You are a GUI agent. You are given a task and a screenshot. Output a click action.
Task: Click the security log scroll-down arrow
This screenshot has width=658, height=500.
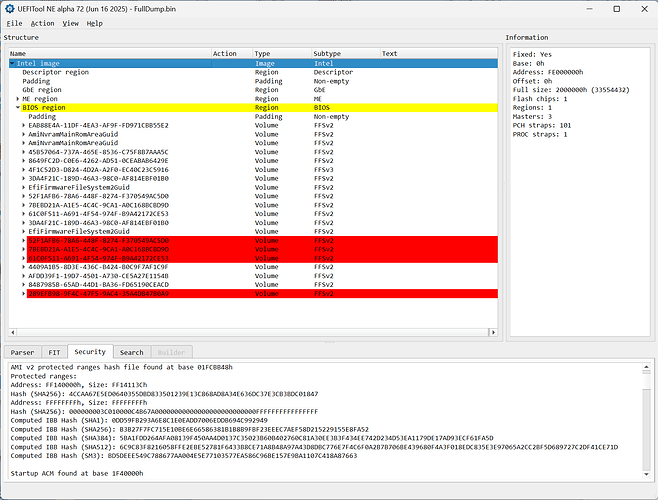pyautogui.click(x=647, y=474)
